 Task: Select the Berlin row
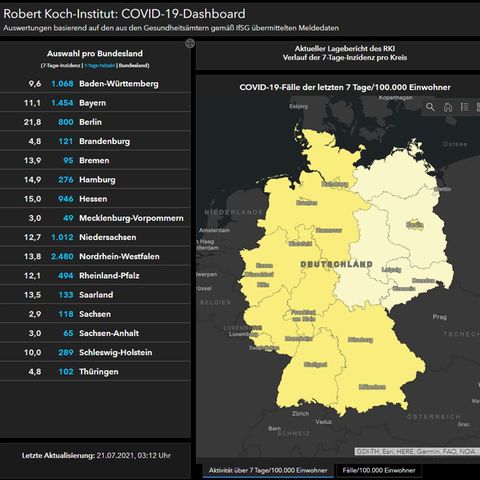95,122
